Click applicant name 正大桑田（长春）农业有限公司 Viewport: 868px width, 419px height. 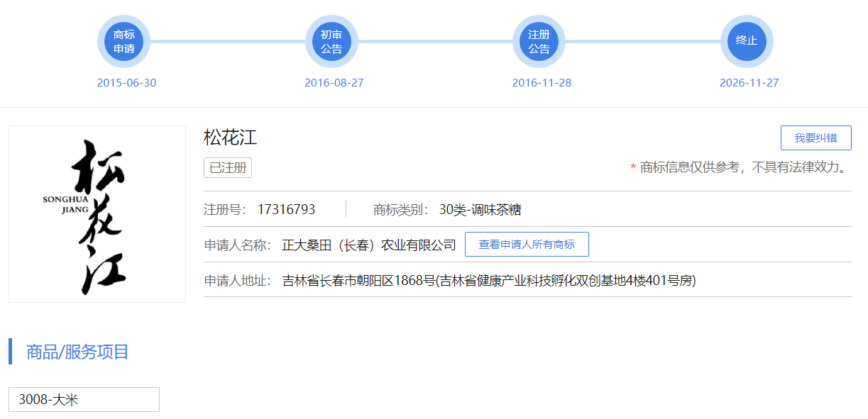coord(369,245)
